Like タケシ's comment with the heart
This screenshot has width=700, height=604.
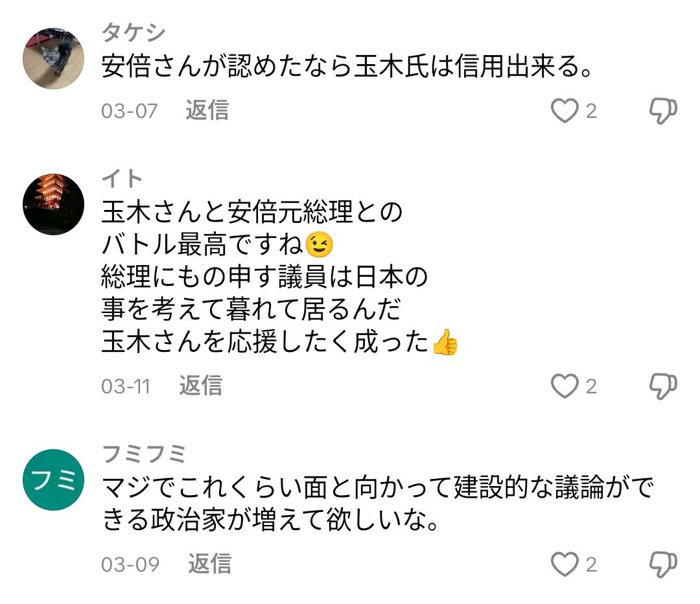(564, 111)
